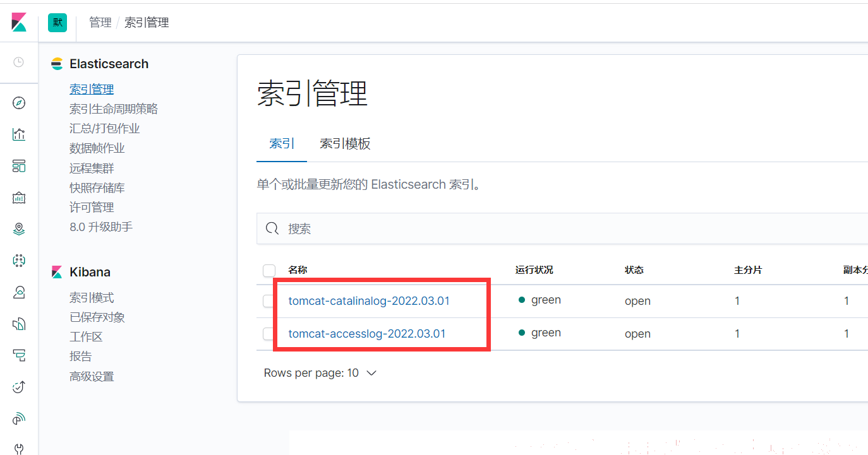Screen dimensions: 868x455
Task: Open the Uptime icon in the sidebar
Action: (19, 386)
